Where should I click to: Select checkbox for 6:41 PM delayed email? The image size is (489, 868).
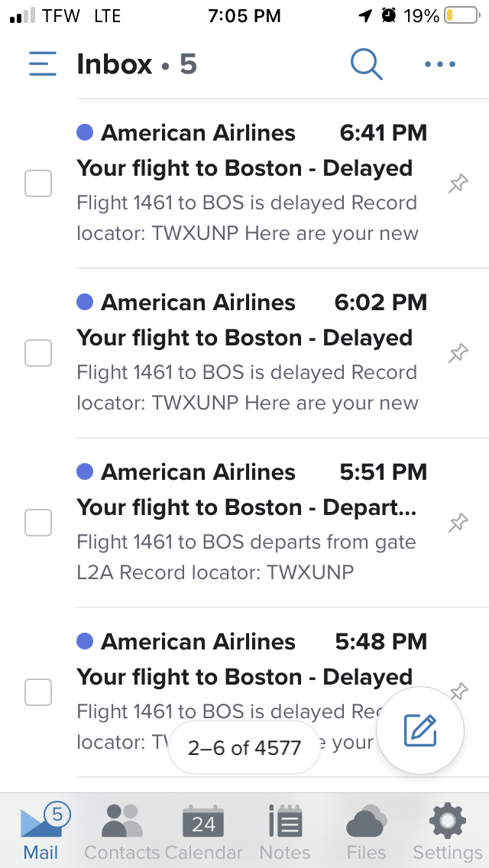pos(38,183)
